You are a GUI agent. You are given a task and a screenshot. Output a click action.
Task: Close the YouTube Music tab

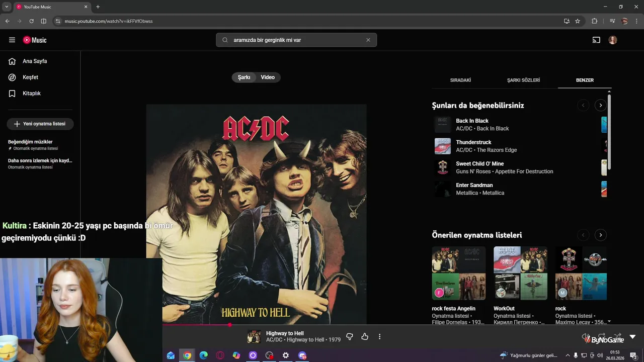click(x=86, y=7)
